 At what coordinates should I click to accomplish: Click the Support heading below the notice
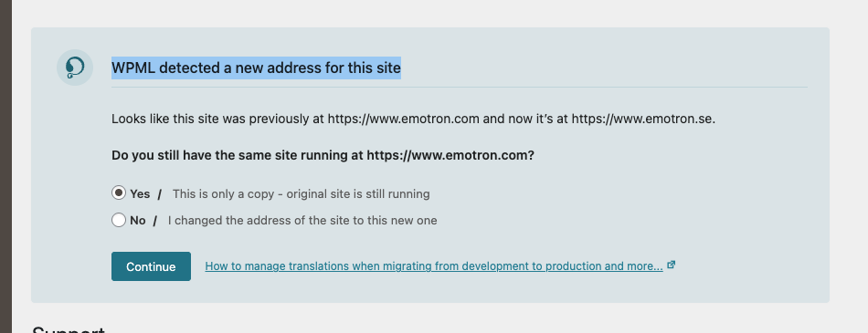[69, 329]
